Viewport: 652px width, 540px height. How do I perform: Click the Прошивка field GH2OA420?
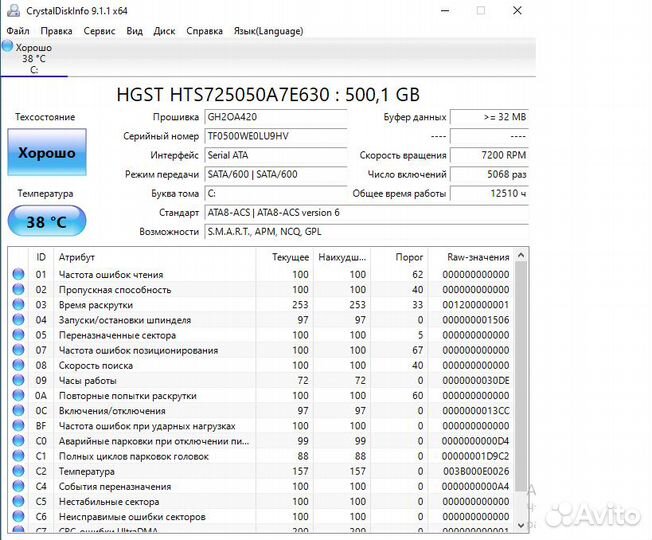pos(275,117)
